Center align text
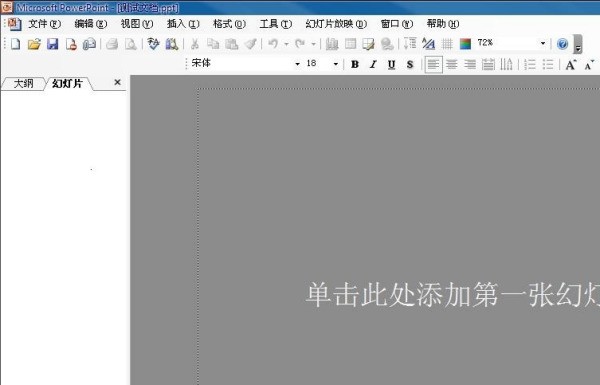The width and height of the screenshot is (600, 385). [x=452, y=64]
